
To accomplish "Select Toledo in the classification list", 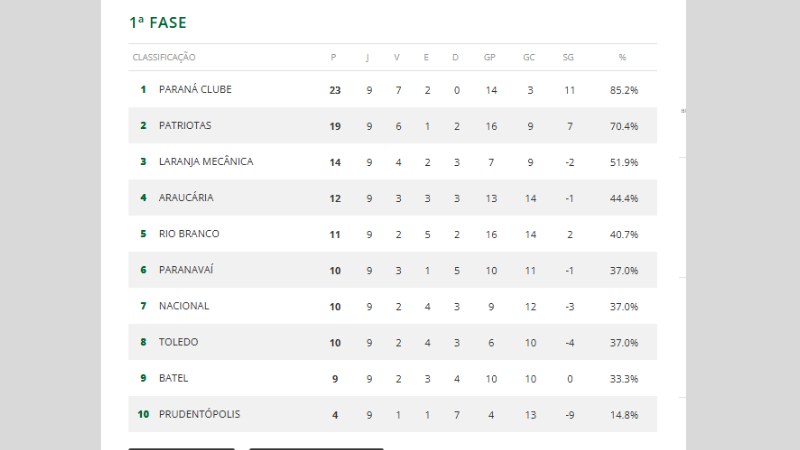I will [x=178, y=342].
